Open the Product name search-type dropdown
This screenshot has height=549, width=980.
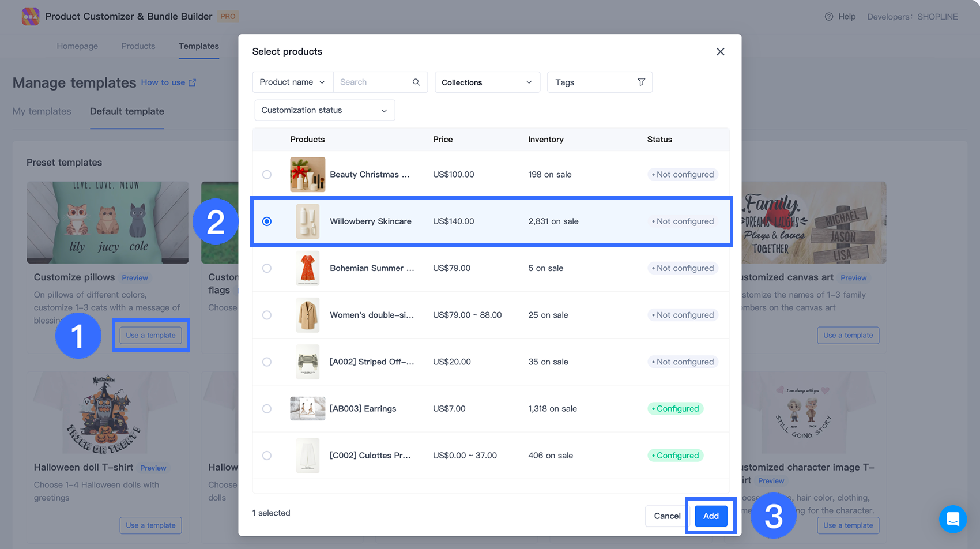pos(293,82)
